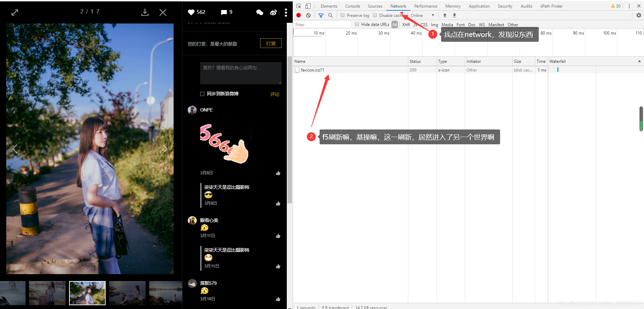644x309 pixels.
Task: Thumb up ONPE's comment
Action: (x=278, y=173)
